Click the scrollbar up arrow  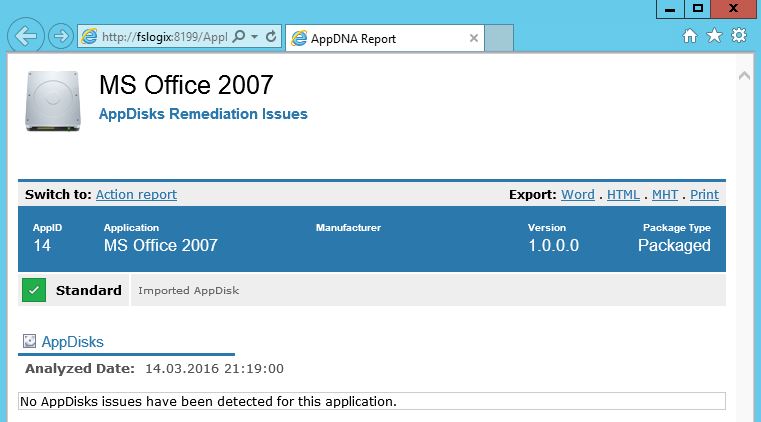[x=743, y=76]
